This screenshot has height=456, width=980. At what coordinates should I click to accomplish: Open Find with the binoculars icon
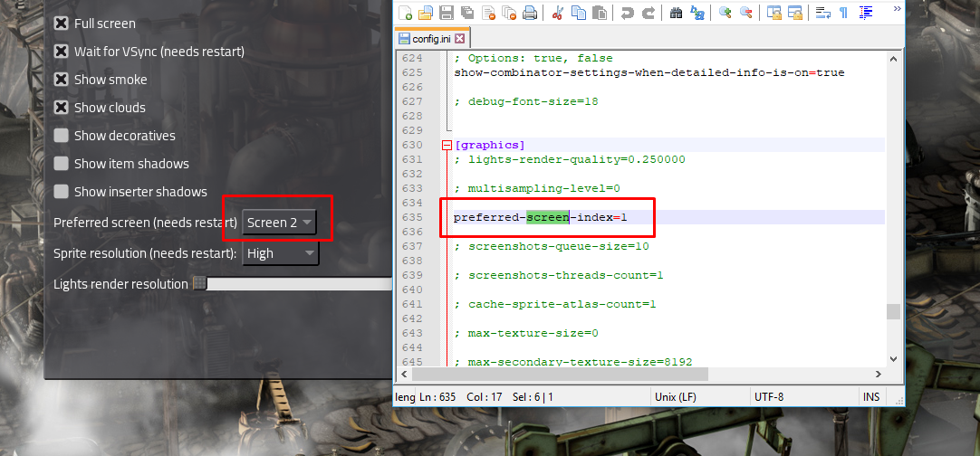pyautogui.click(x=676, y=13)
